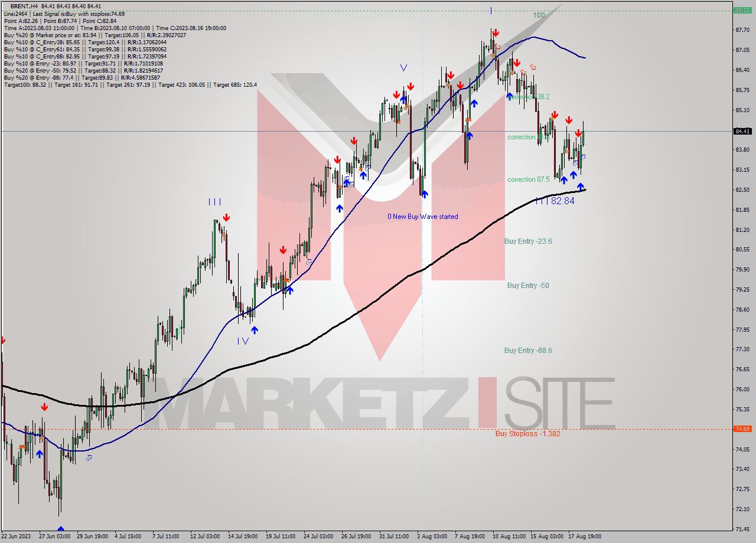The image size is (756, 543).
Task: Click the '26 Jul 19:00' time label
Action: [x=357, y=537]
